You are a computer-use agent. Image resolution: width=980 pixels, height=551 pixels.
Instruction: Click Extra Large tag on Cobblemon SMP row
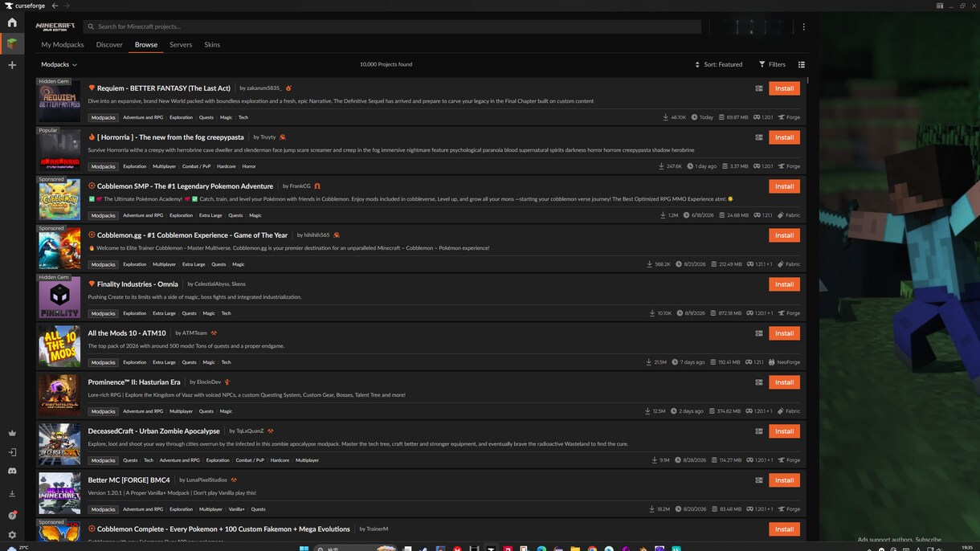(210, 215)
